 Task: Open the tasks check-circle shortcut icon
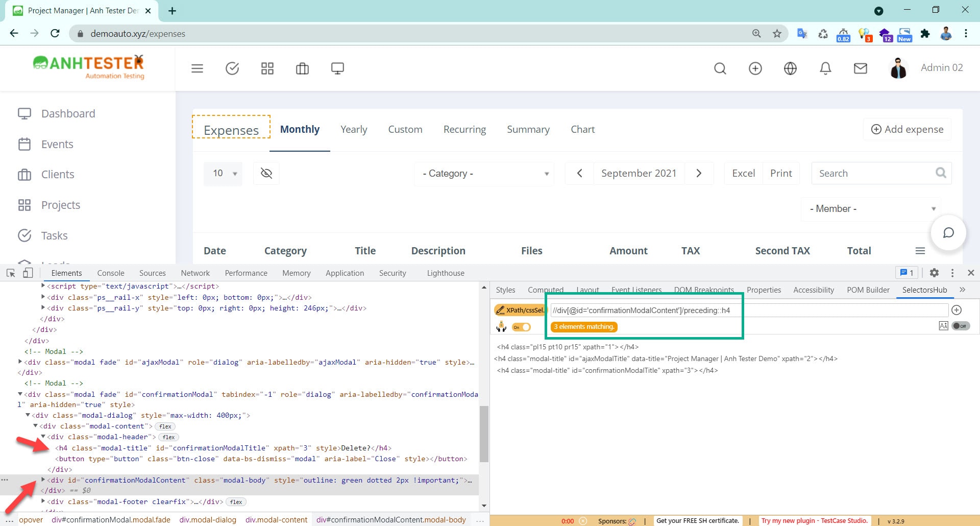click(x=232, y=68)
